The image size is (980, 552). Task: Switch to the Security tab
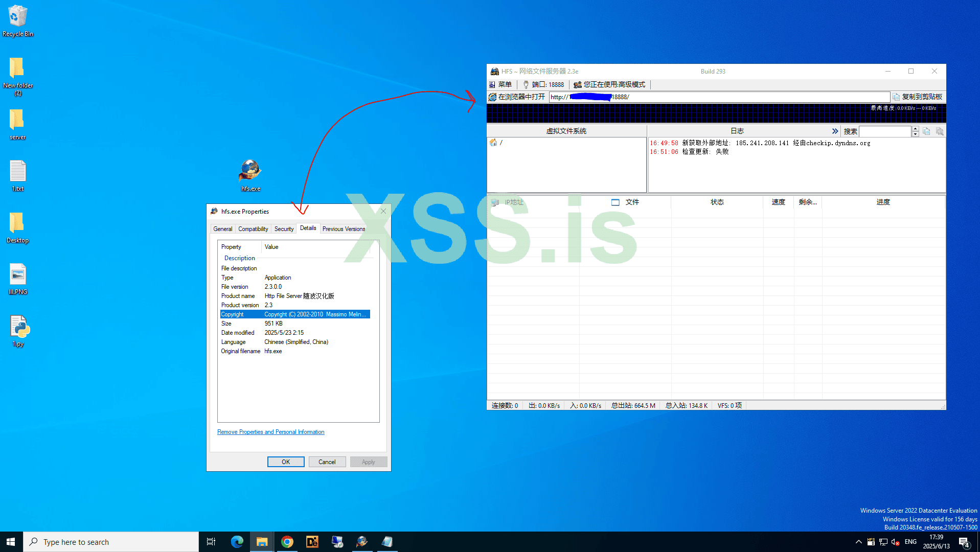tap(284, 229)
